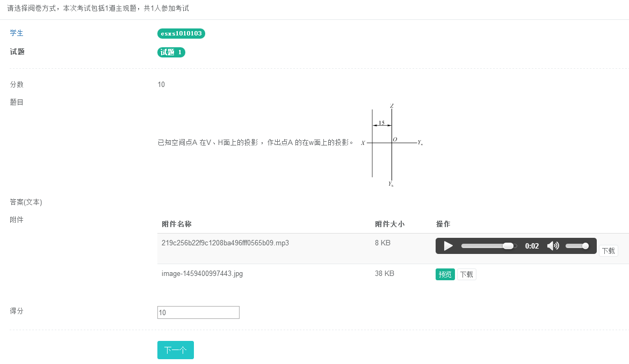The height and width of the screenshot is (364, 629).
Task: Go to next with 下一个 button
Action: tap(175, 350)
